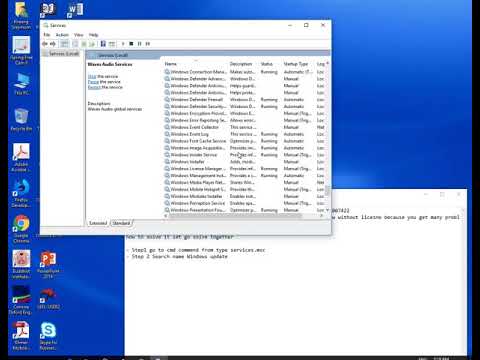Select the Windows Event Log service row

coord(244,134)
